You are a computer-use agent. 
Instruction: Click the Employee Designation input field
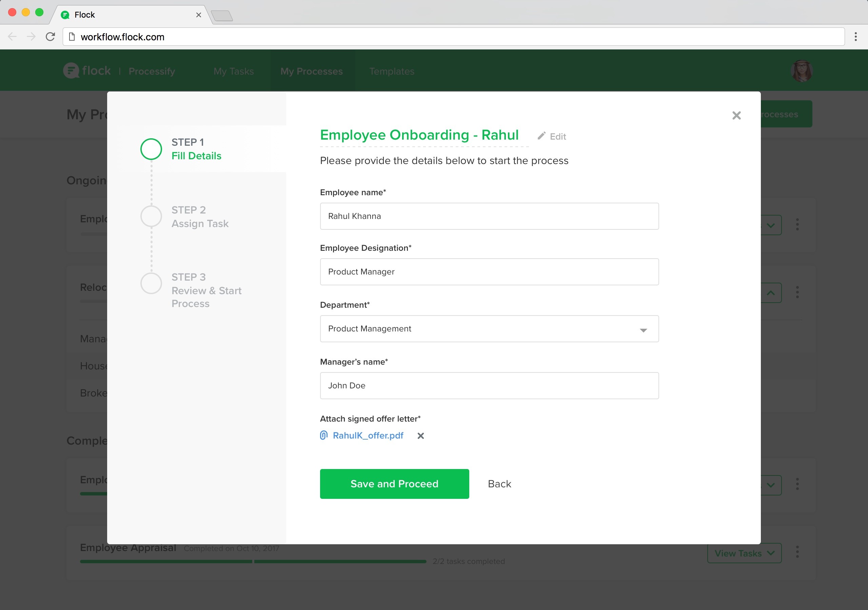489,272
